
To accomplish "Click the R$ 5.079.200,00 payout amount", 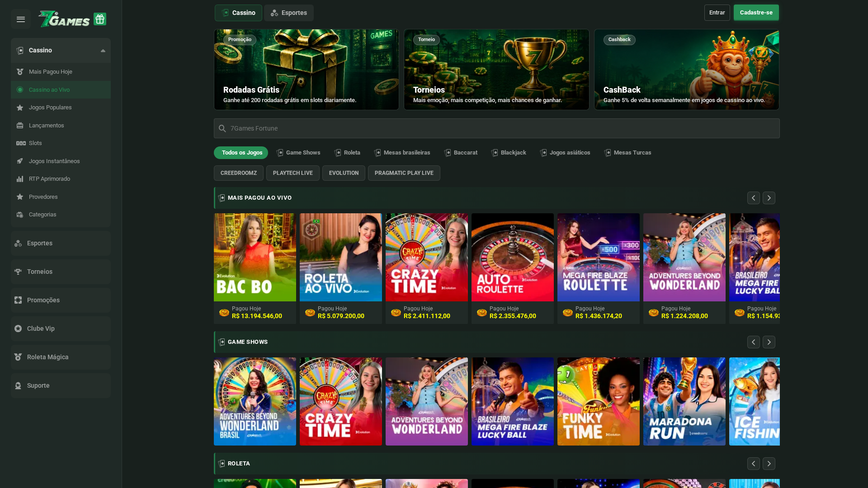I will point(341,316).
